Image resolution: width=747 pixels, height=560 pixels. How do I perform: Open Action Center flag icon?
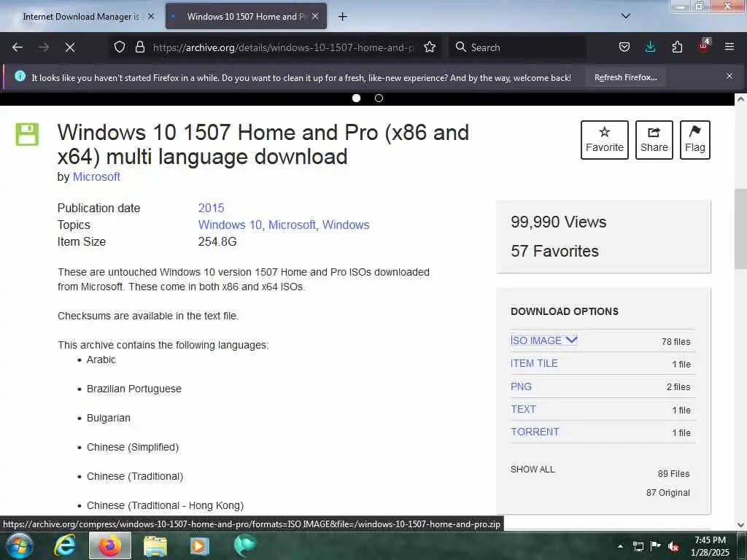tap(656, 546)
